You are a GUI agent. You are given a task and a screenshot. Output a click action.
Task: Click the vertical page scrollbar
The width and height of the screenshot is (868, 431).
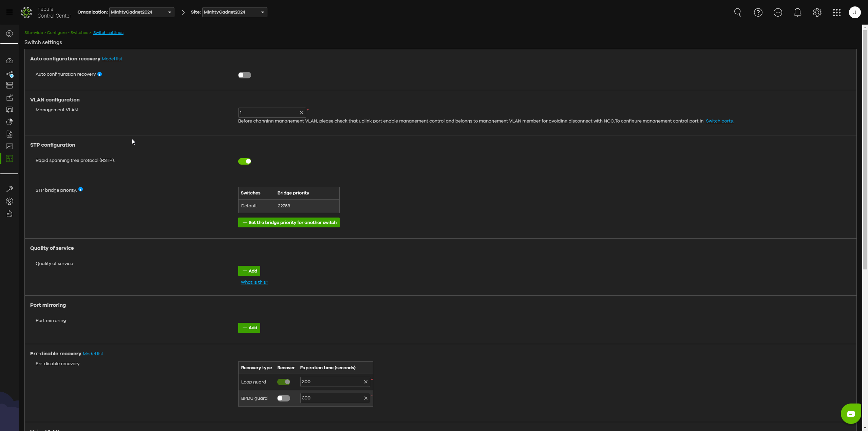coord(865,149)
